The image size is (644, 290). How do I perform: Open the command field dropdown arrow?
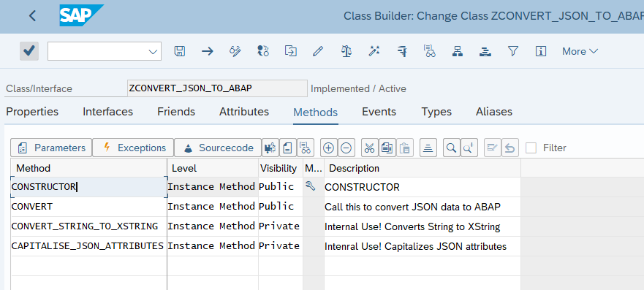(x=154, y=52)
